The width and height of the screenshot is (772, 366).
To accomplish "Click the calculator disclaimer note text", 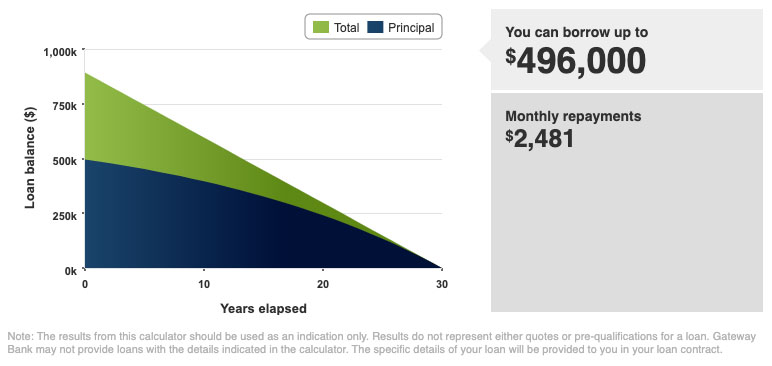I will (x=382, y=343).
